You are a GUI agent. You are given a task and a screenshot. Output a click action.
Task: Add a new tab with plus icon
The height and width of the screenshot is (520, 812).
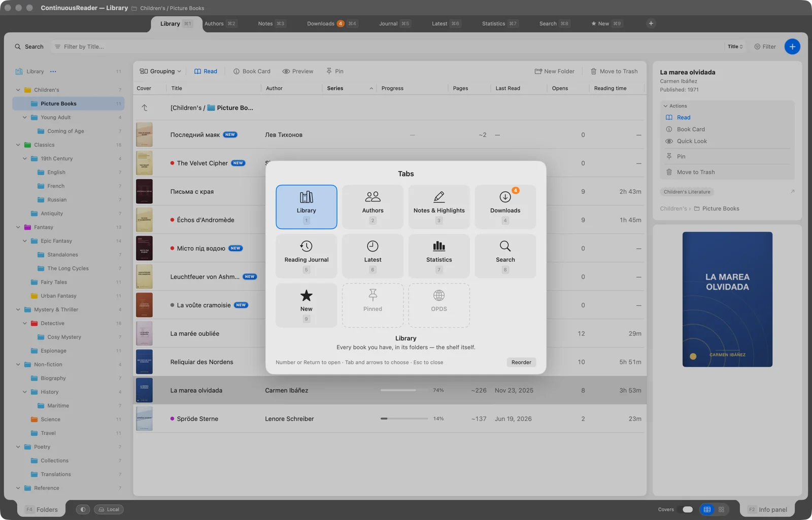coord(651,23)
